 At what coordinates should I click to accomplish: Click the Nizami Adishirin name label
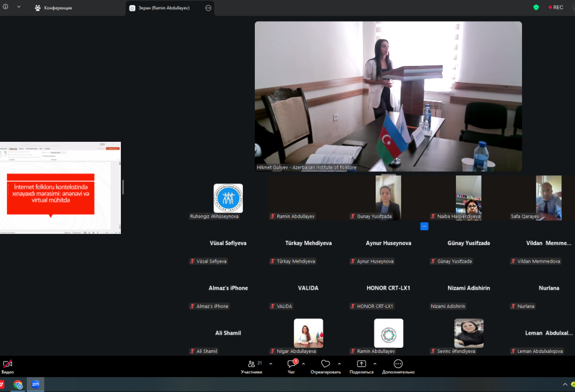tap(448, 306)
